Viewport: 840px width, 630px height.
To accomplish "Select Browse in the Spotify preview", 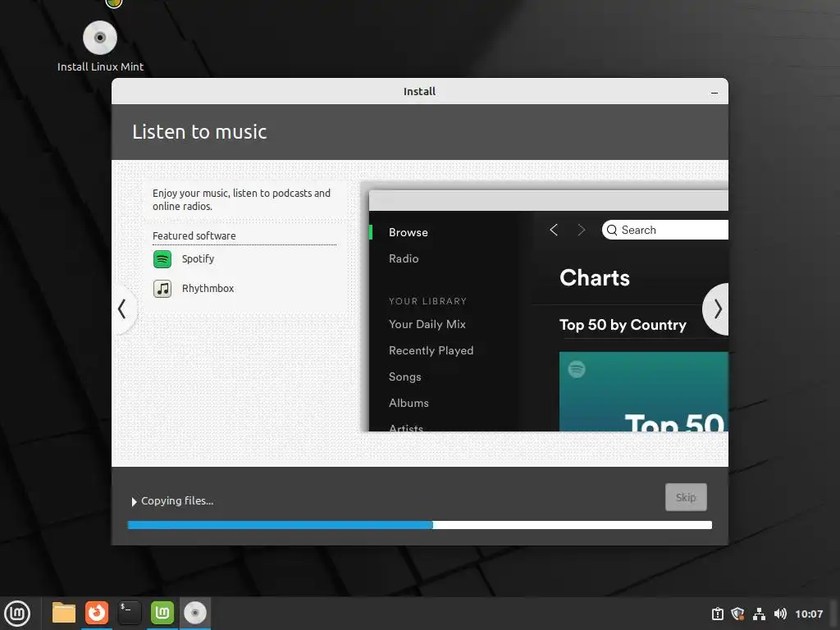I will [409, 232].
